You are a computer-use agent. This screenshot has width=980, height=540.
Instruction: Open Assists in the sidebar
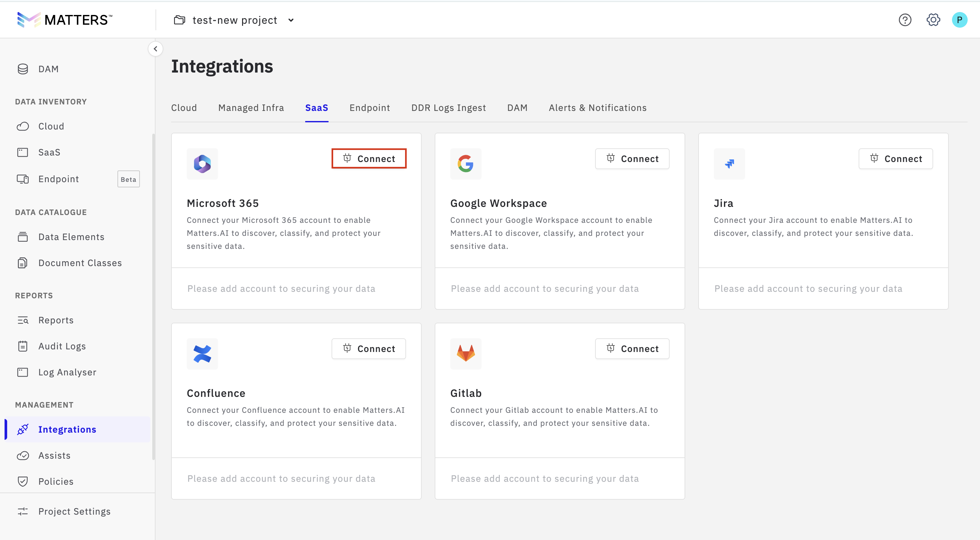(54, 455)
